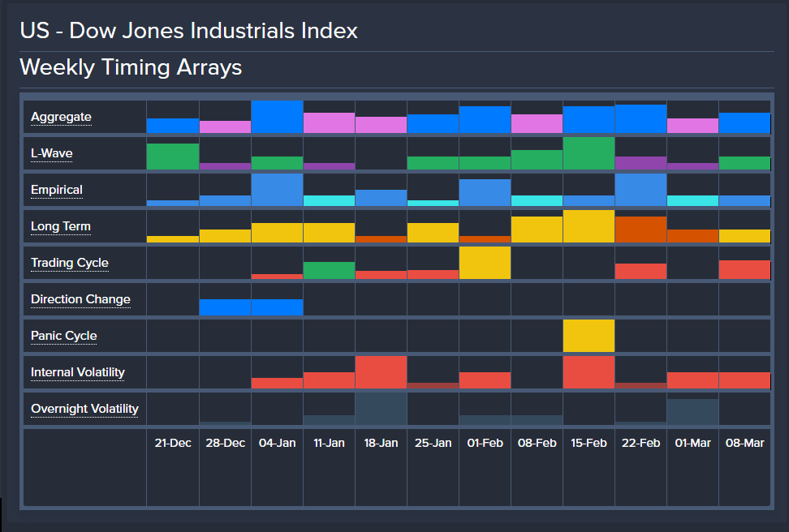Click the cyan Empirical bar for 01-Mar
Screen dimensions: 789x532
tap(693, 200)
